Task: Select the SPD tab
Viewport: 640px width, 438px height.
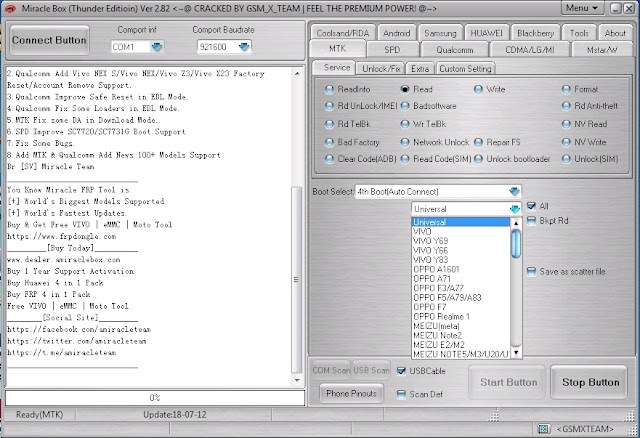Action: [392, 50]
